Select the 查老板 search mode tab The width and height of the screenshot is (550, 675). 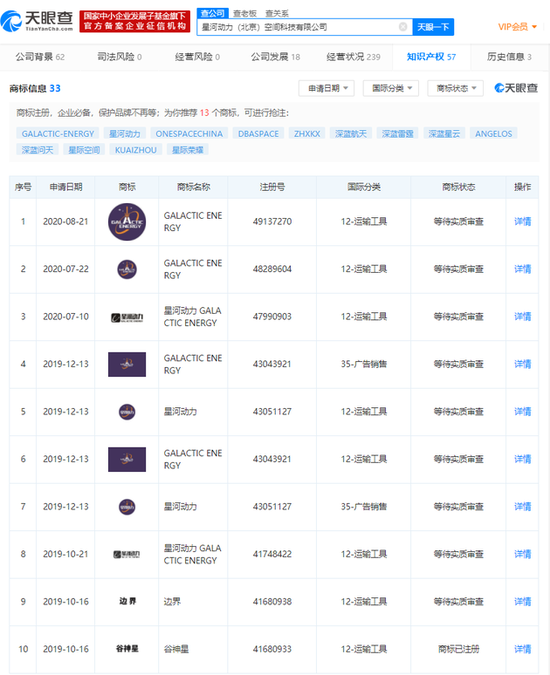coord(244,14)
